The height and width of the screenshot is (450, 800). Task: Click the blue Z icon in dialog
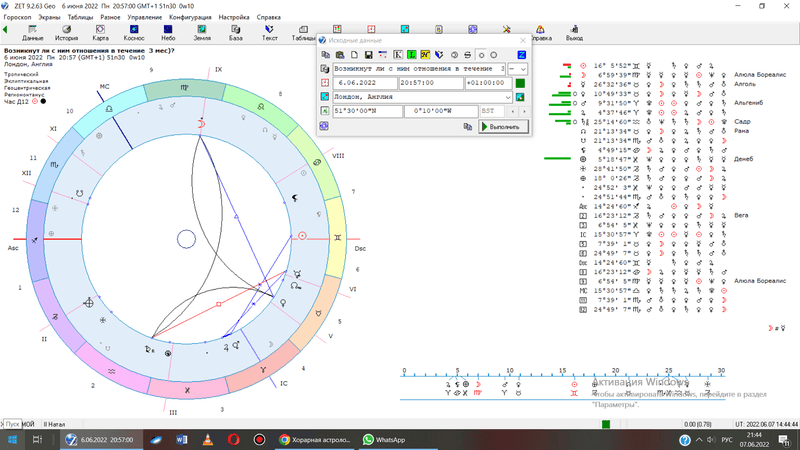(x=521, y=54)
